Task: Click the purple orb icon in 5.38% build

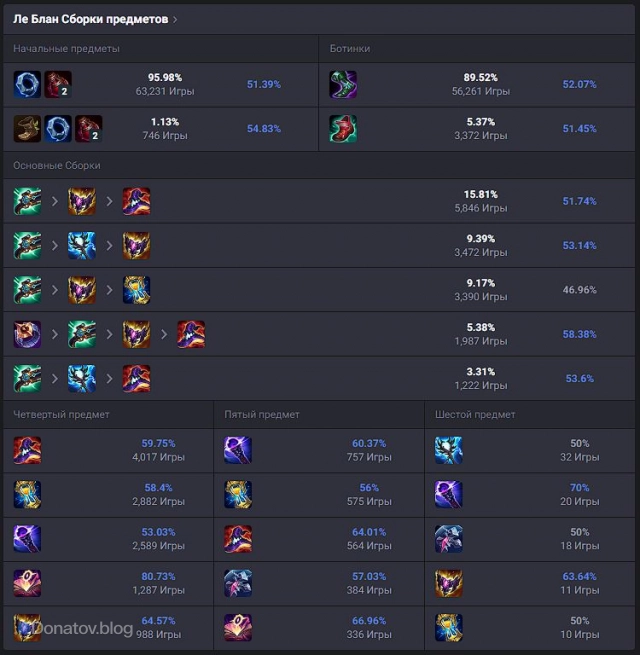Action: [27, 334]
